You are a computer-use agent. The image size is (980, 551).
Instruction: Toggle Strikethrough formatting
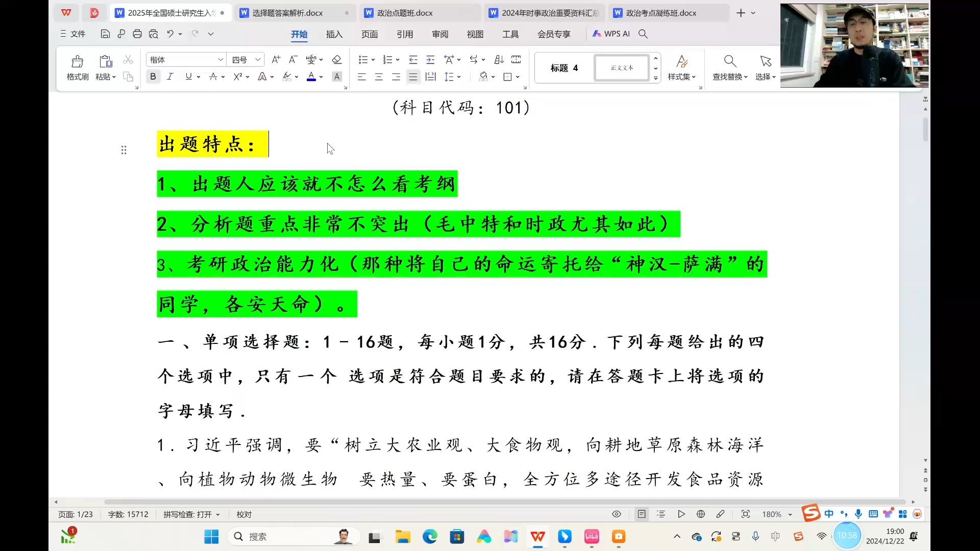pyautogui.click(x=213, y=77)
